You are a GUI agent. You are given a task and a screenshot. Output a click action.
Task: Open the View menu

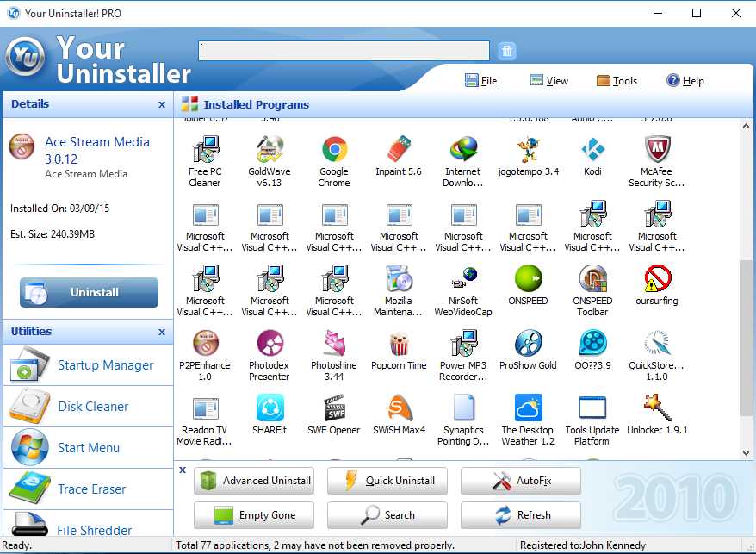(x=549, y=81)
